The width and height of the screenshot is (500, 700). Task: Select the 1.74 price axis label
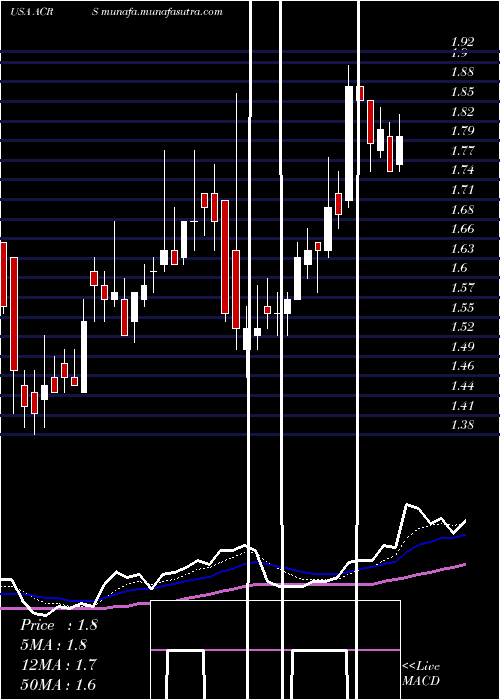click(462, 170)
